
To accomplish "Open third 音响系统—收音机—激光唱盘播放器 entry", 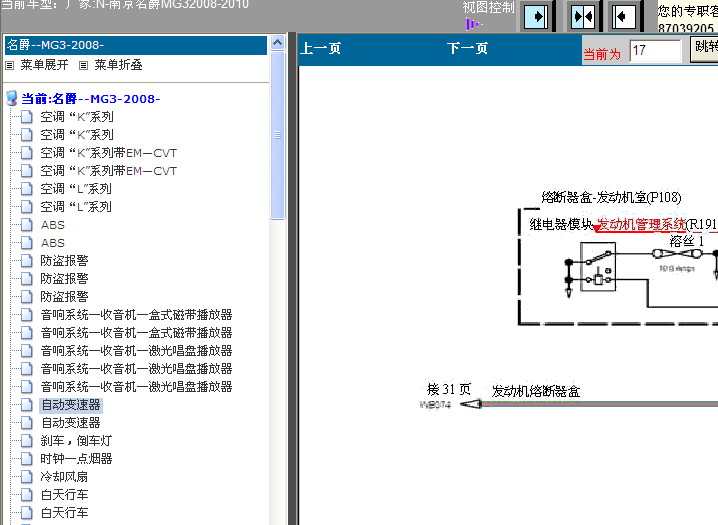I will [x=136, y=387].
